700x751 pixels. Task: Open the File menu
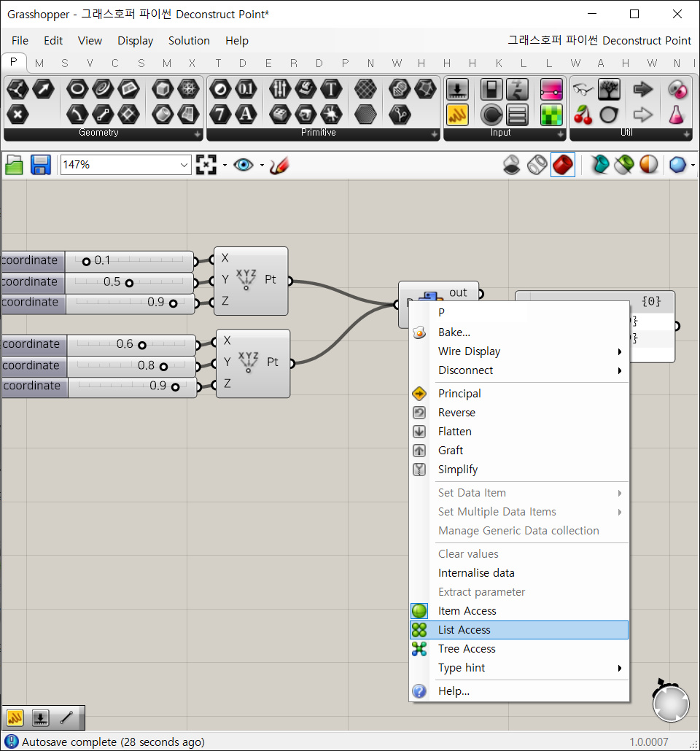click(20, 41)
